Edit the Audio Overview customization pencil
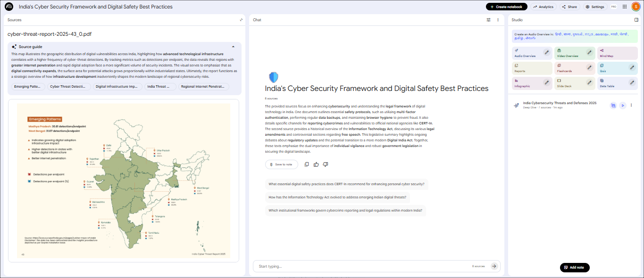644x278 pixels. (546, 53)
